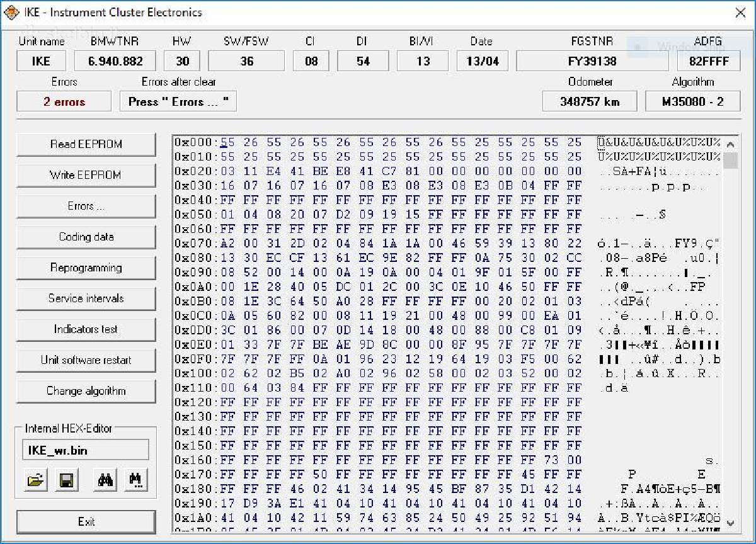Click byte A2 at start of row 0x070
Screen dimensions: 756x544
(227, 244)
